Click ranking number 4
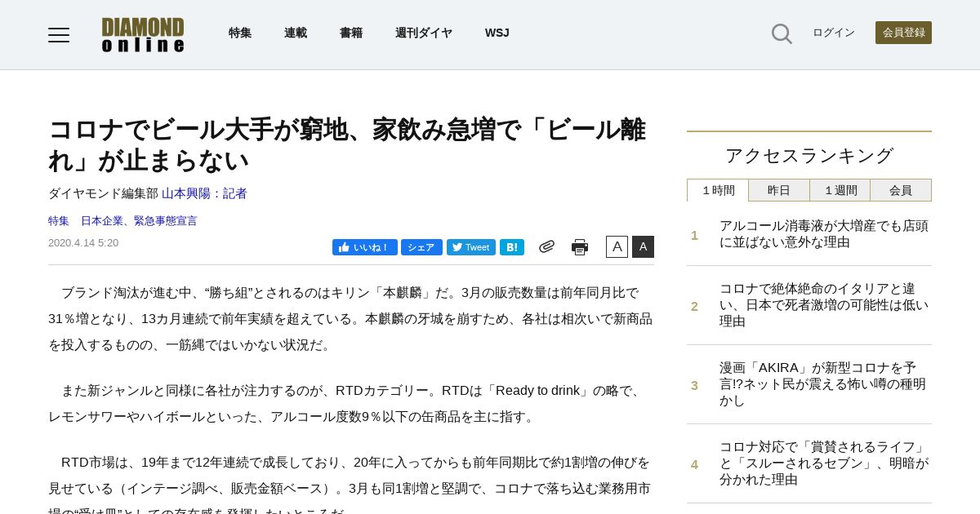 [x=695, y=465]
